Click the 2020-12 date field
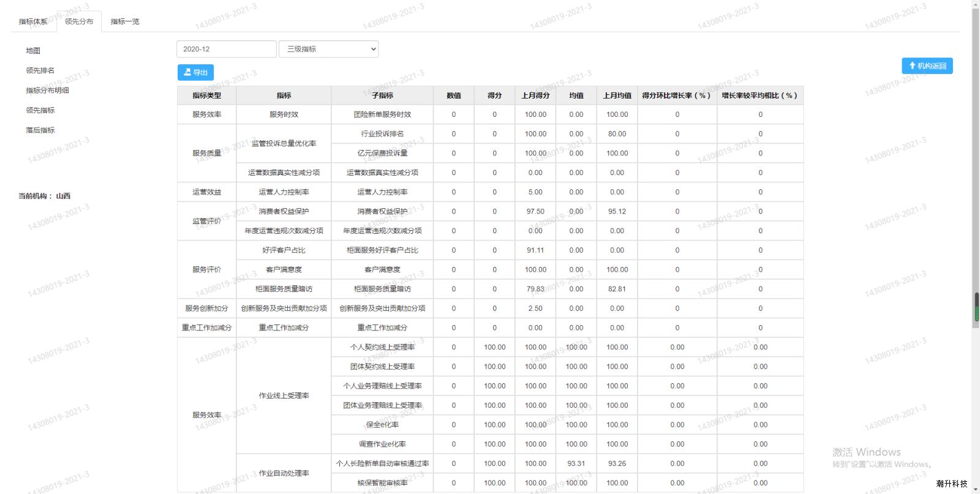The width and height of the screenshot is (980, 494). point(226,49)
